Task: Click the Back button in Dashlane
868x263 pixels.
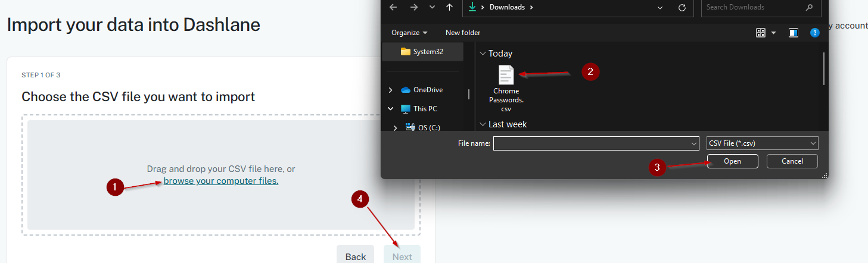Action: tap(355, 255)
